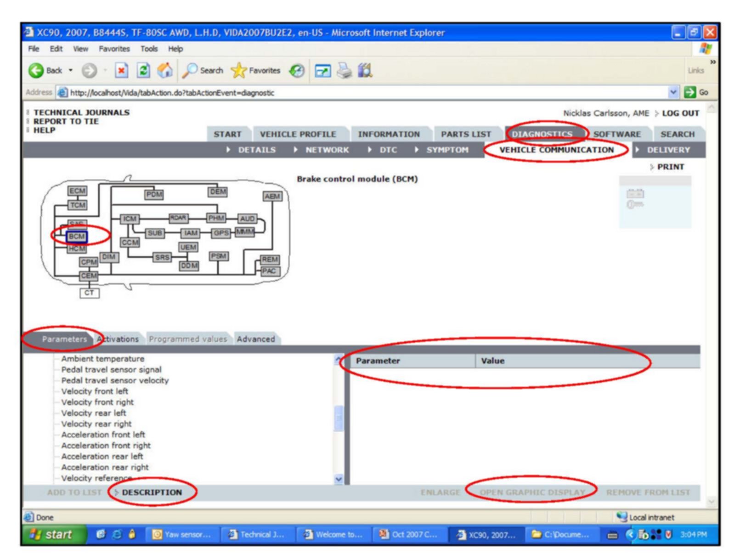
Task: Click the Stop loading icon
Action: click(121, 70)
